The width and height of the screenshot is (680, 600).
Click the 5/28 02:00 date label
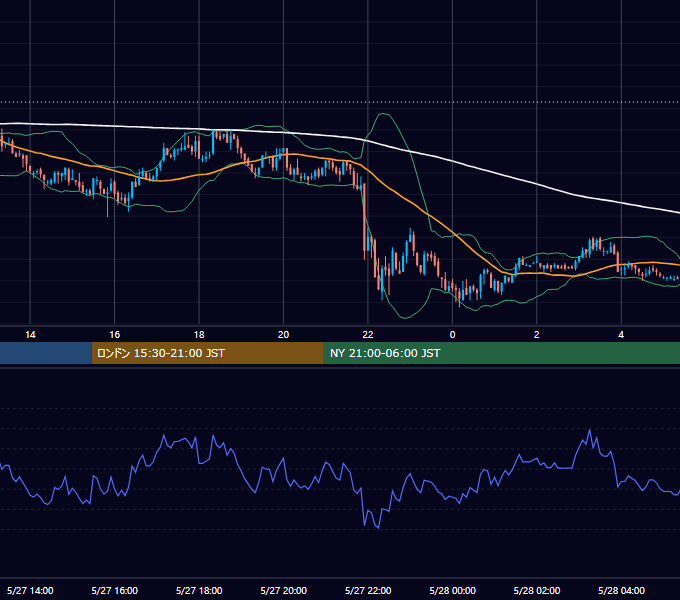[537, 590]
